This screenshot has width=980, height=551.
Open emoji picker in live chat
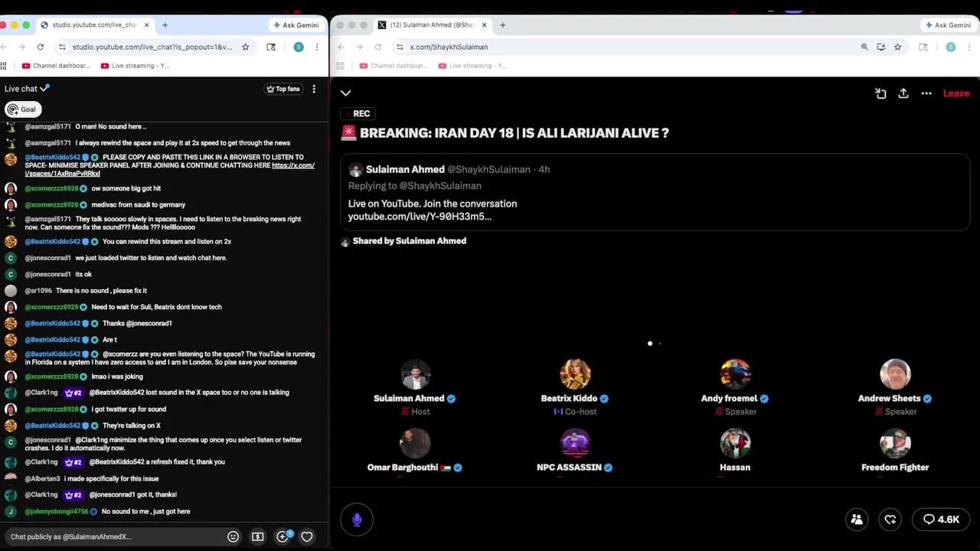tap(233, 536)
